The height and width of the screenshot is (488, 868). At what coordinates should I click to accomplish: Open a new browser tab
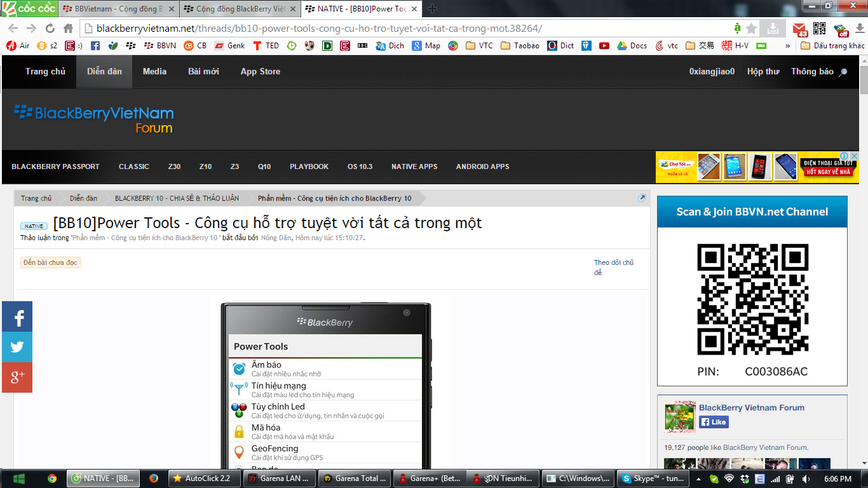433,9
